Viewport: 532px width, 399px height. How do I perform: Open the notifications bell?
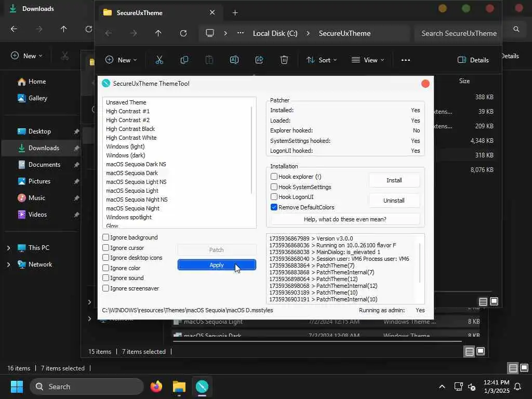pyautogui.click(x=517, y=387)
